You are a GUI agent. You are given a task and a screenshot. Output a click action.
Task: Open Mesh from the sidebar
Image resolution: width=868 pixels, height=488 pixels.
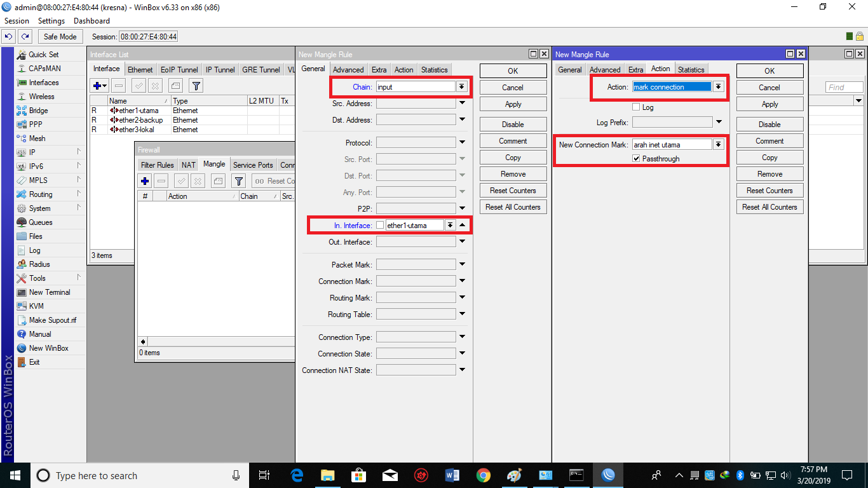[x=37, y=139]
